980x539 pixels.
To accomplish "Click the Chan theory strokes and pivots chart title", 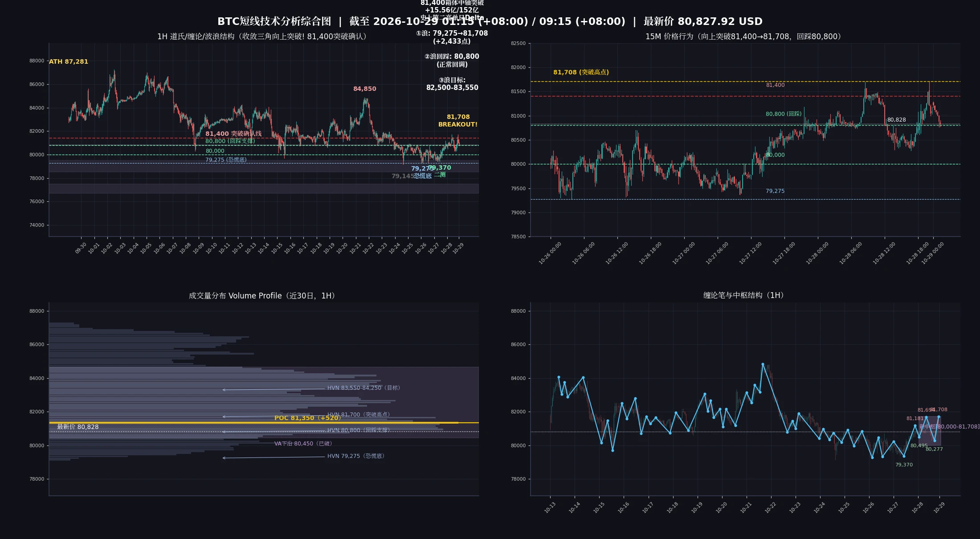I will click(x=745, y=295).
